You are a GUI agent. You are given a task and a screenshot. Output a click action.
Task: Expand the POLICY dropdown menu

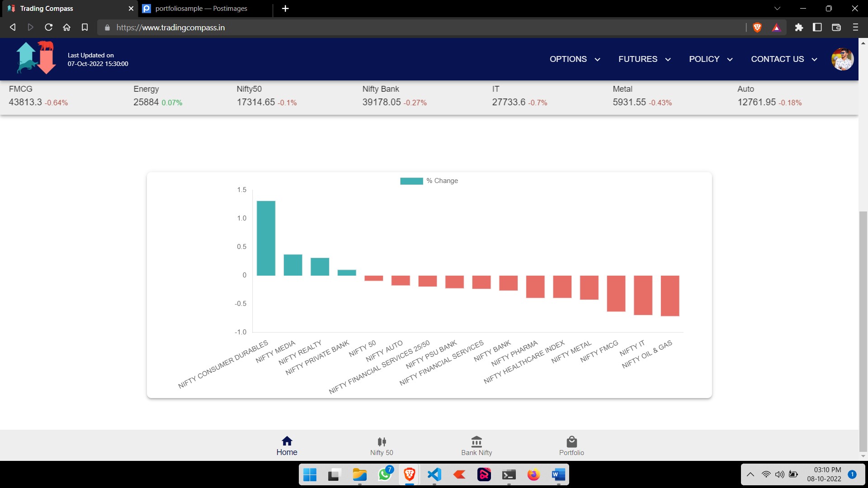click(x=710, y=59)
